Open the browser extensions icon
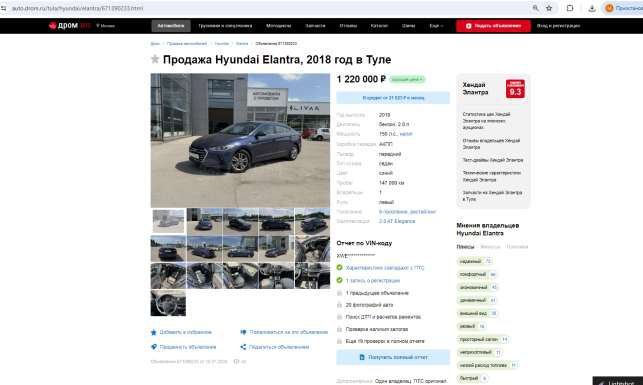 pyautogui.click(x=570, y=8)
